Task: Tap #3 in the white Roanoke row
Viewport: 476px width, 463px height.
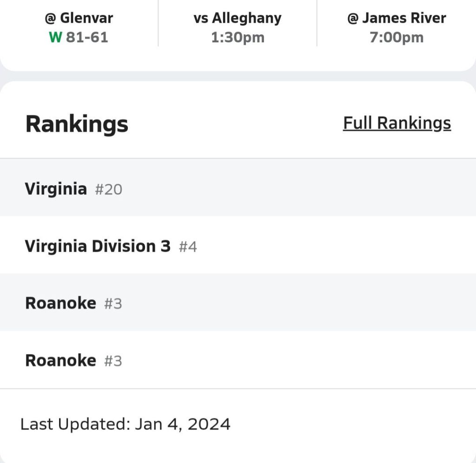Action: pyautogui.click(x=113, y=362)
